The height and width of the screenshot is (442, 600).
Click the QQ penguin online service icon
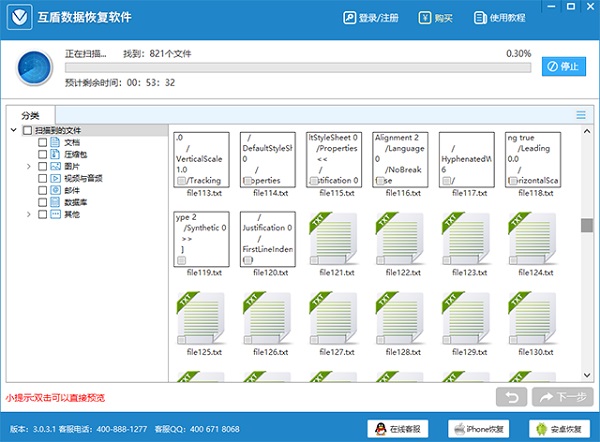click(x=380, y=429)
